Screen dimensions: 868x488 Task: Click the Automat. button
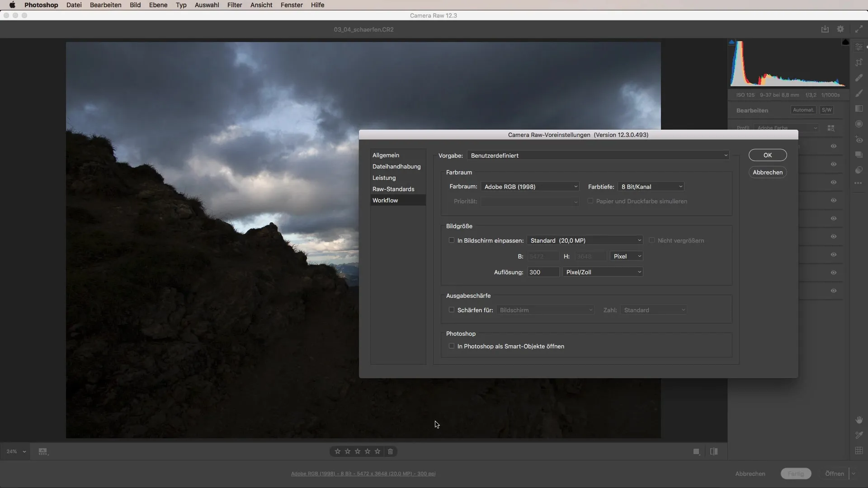[803, 110]
